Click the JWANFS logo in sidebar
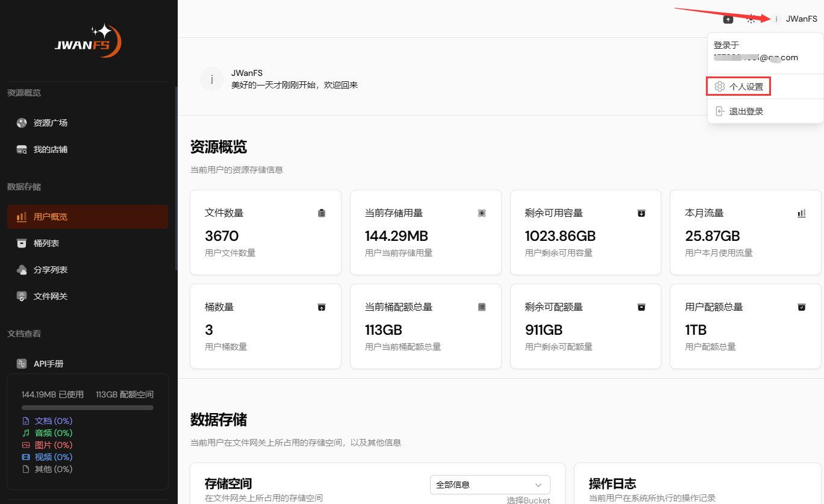The image size is (824, 504). (88, 41)
